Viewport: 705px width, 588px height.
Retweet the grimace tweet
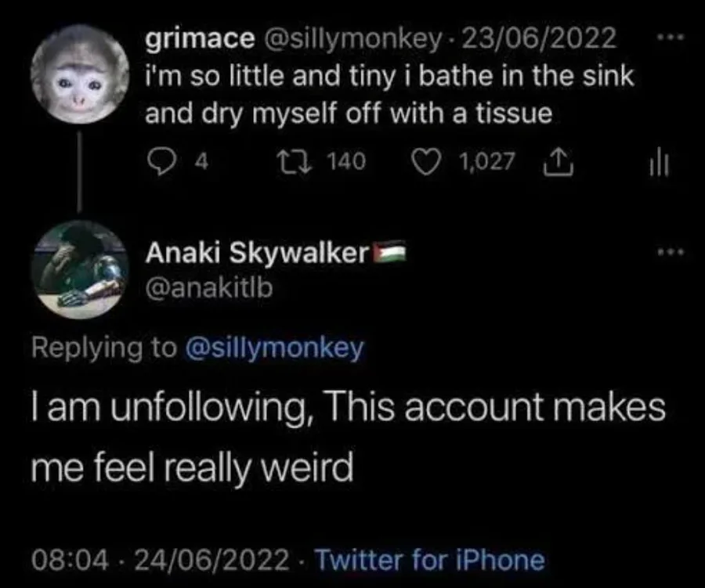(300, 162)
